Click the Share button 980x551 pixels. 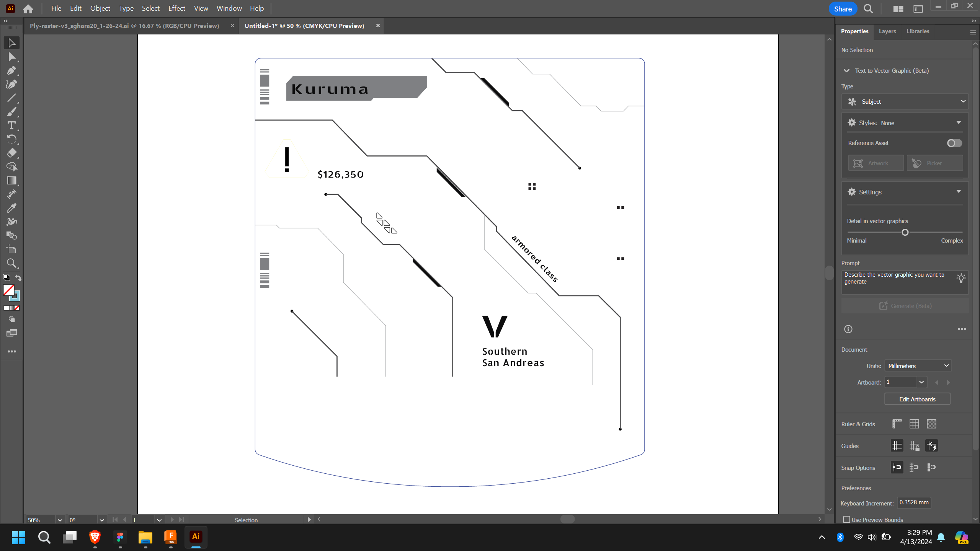[x=843, y=9]
